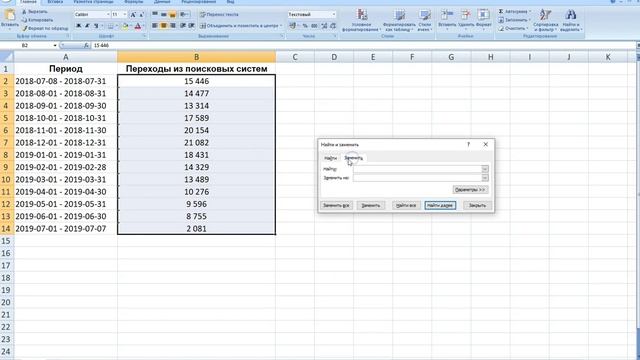Click the red font color letter A
This screenshot has width=640, height=360.
point(138,26)
